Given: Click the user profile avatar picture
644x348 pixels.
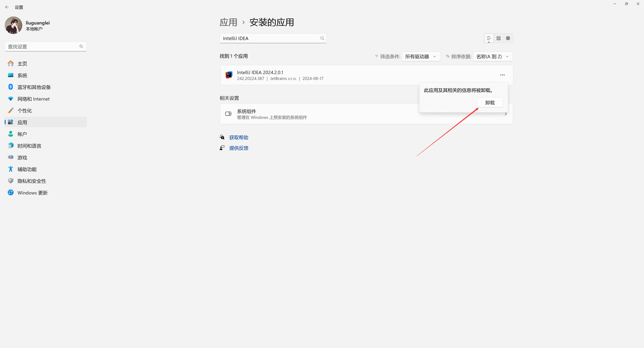Looking at the screenshot, I should coord(13,25).
